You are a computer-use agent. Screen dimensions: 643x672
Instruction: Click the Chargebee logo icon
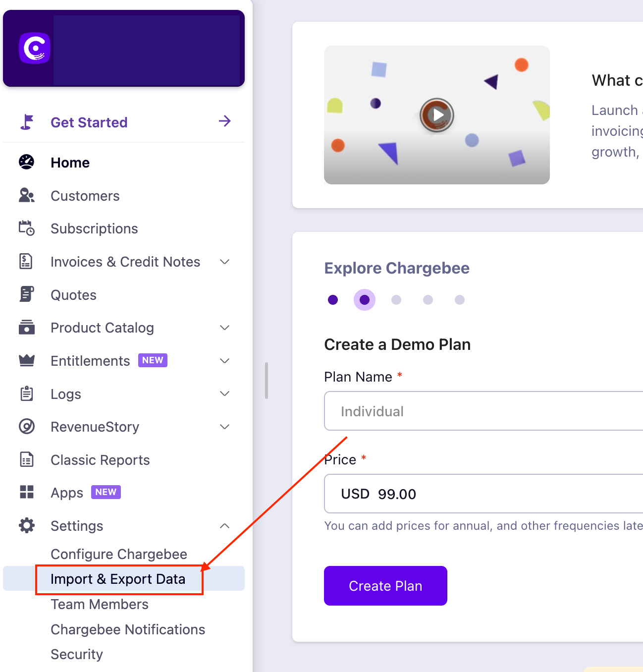point(35,48)
